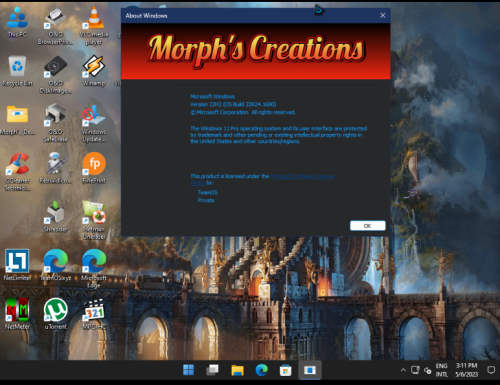The height and width of the screenshot is (385, 500).
Task: Open File Explorer from the taskbar
Action: point(237,370)
